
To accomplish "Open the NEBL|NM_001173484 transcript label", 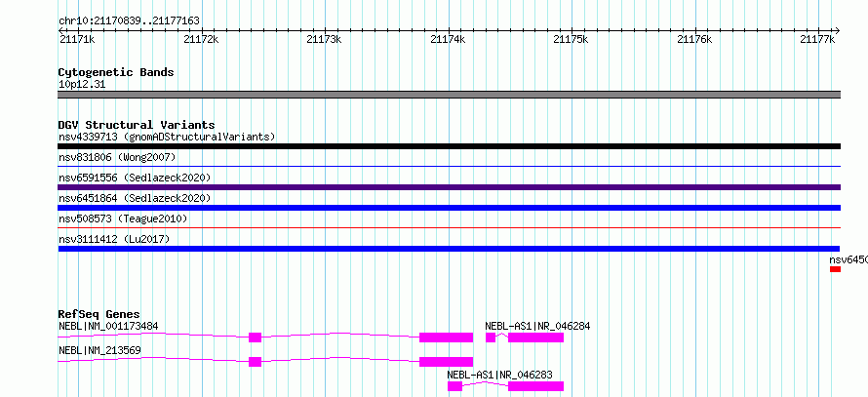I will 108,326.
